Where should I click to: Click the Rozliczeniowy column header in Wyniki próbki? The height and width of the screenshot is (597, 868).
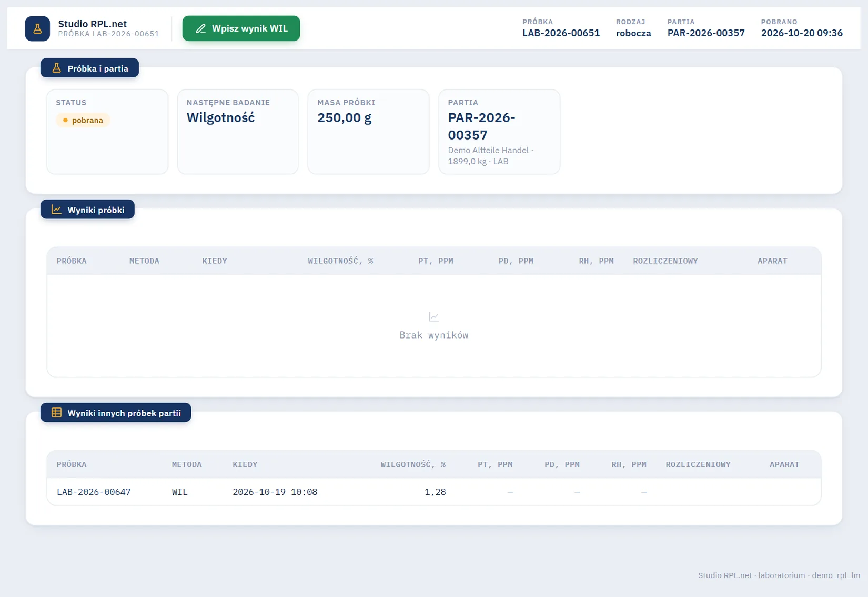(x=665, y=261)
